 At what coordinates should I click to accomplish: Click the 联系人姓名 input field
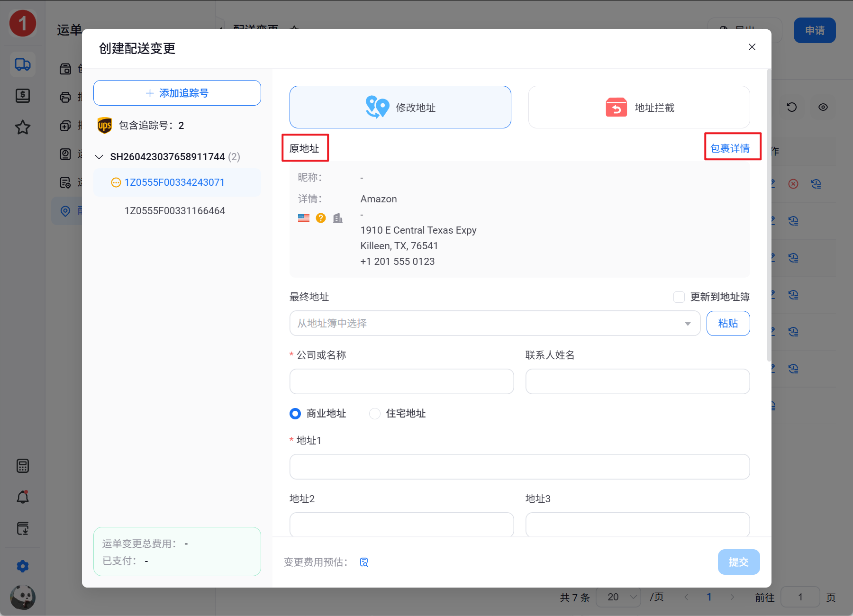pos(638,381)
